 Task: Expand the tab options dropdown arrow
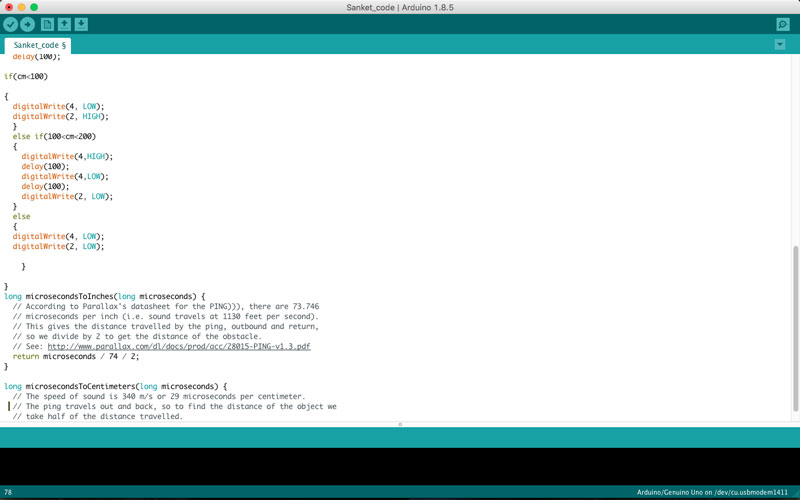click(780, 44)
